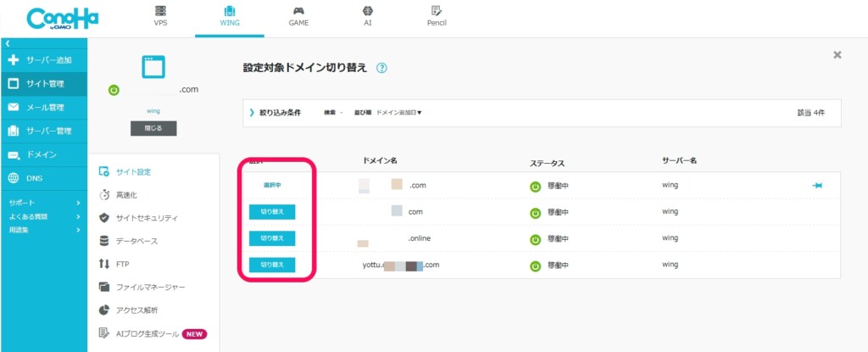Click the pin icon on first row
Image resolution: width=868 pixels, height=352 pixels.
coord(817,186)
